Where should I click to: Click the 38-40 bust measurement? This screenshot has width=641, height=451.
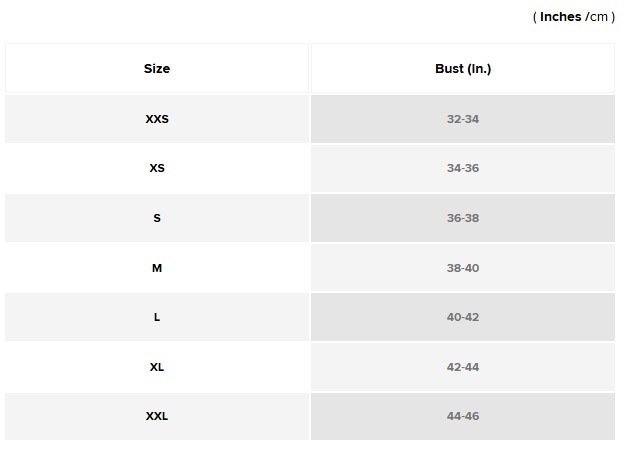tap(463, 268)
